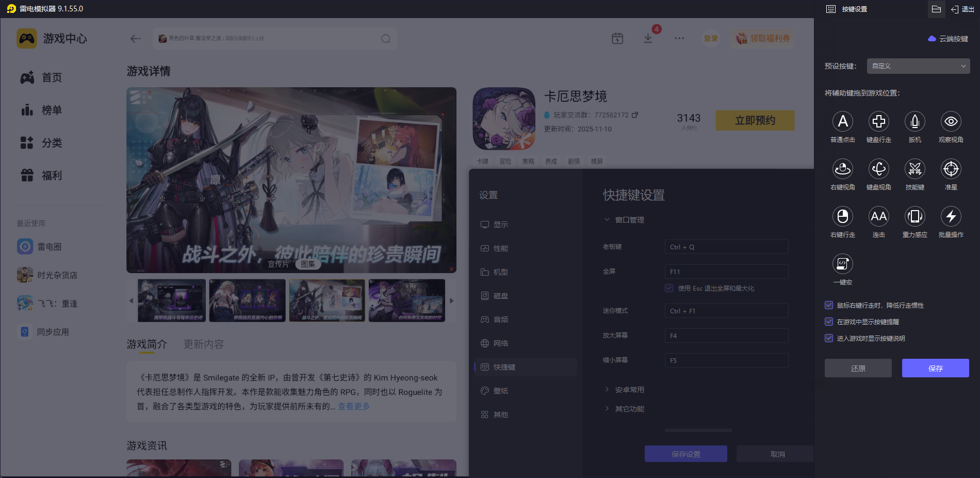
Task: Go back with the left arrow icon
Action: pos(136,39)
